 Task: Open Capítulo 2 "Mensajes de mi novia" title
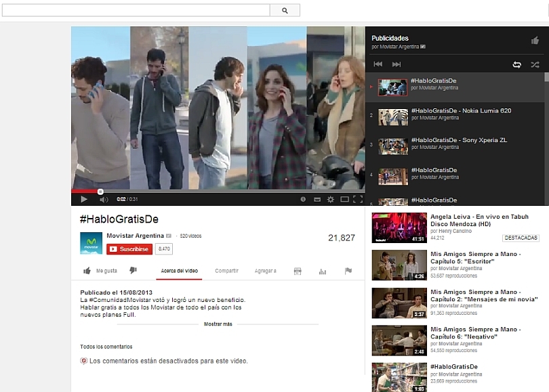point(484,295)
